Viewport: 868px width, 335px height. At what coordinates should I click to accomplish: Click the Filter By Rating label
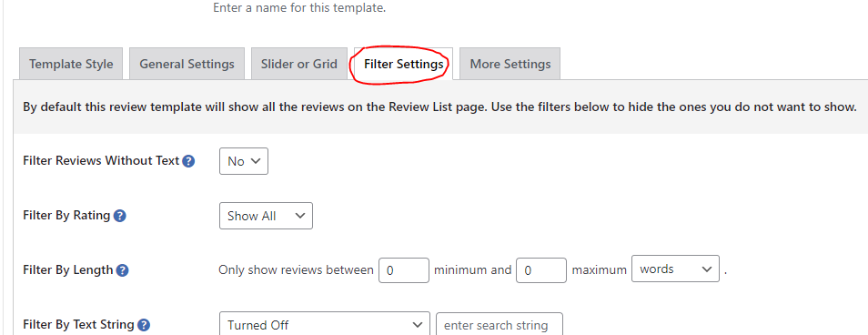(x=66, y=216)
